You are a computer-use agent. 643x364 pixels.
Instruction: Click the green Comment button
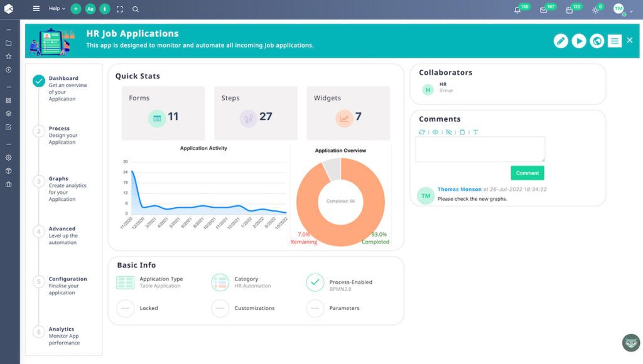click(x=527, y=173)
